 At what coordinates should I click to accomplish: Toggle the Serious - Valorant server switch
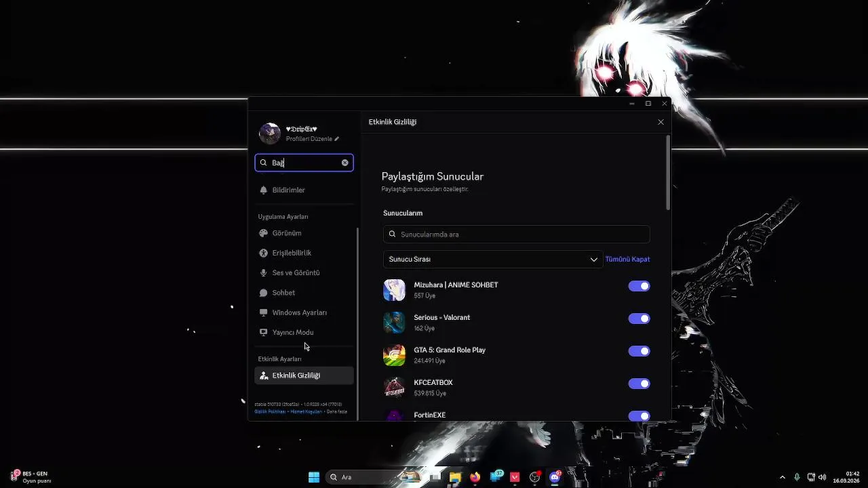[x=639, y=319]
